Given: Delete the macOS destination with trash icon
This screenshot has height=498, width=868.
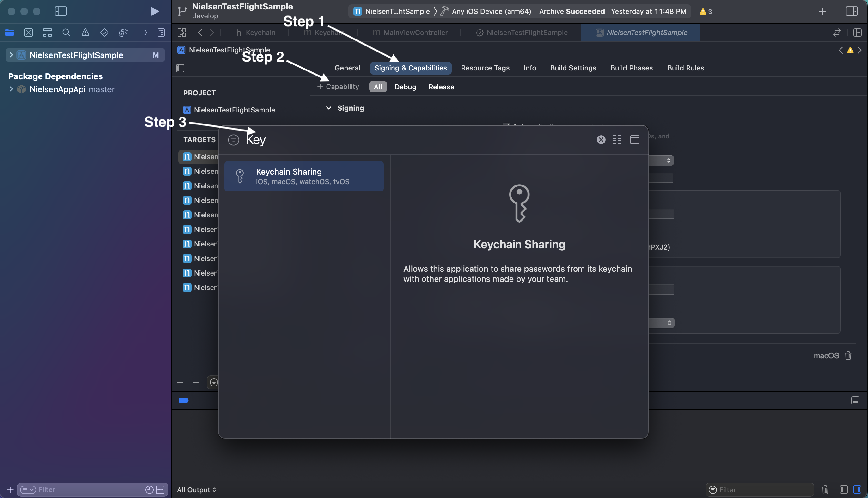Looking at the screenshot, I should point(848,355).
